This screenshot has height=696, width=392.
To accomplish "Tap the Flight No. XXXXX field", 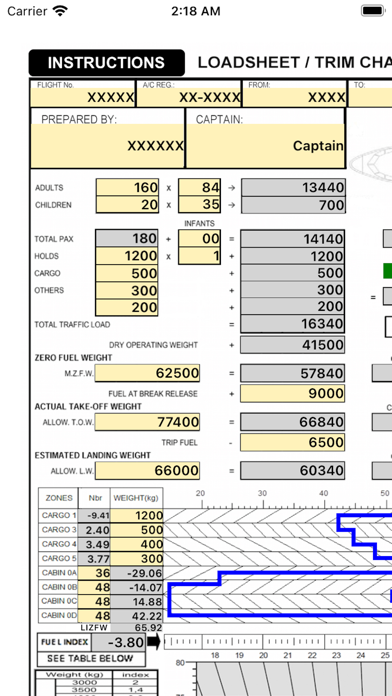I will click(83, 97).
